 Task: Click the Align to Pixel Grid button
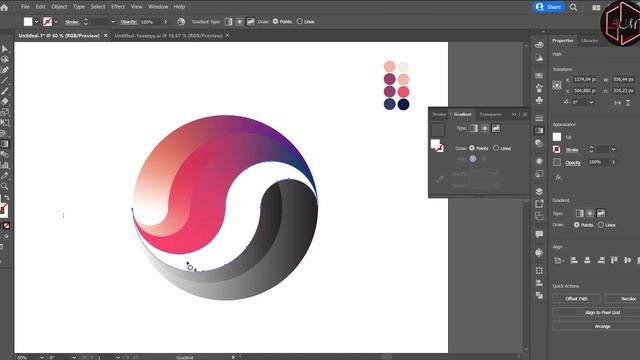pos(596,313)
